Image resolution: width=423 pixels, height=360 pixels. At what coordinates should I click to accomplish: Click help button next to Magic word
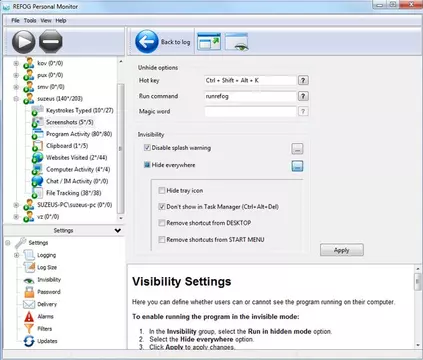(x=303, y=111)
